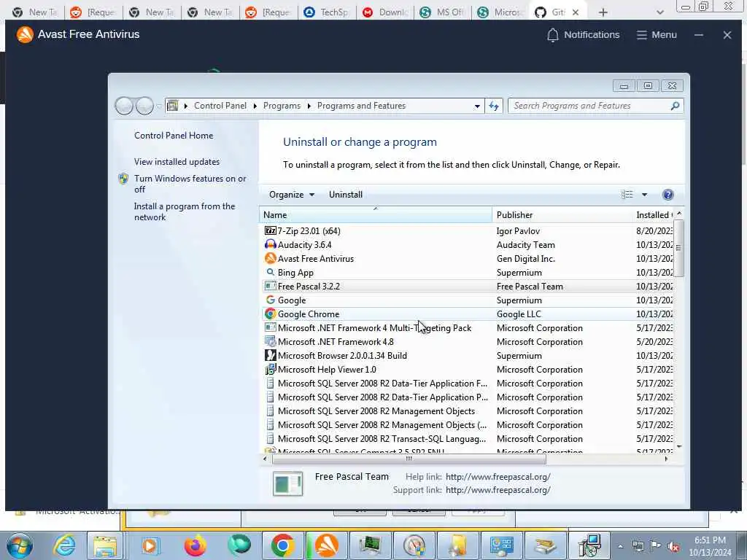Click the Google Chrome icon in program list
The height and width of the screenshot is (560, 747).
click(270, 314)
